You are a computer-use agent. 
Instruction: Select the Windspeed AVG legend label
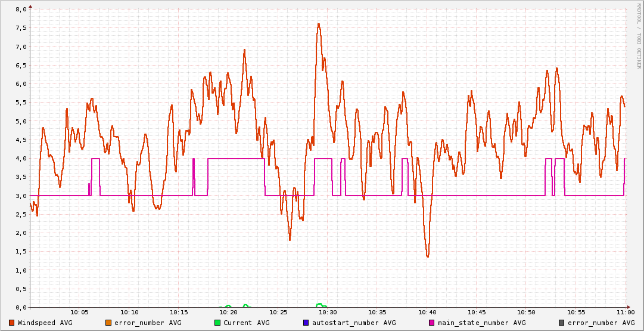tap(45, 323)
